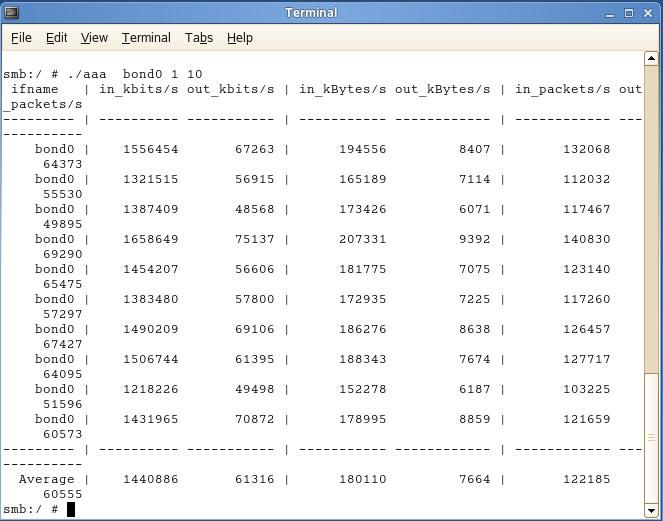
Task: Click the value 65475
Action: 63,284
